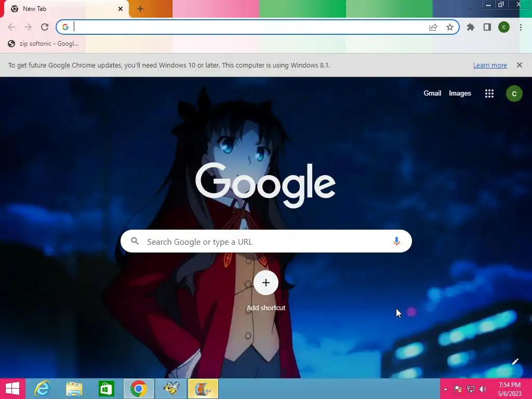Image resolution: width=532 pixels, height=399 pixels.
Task: Click the Google logo
Action: (x=265, y=184)
